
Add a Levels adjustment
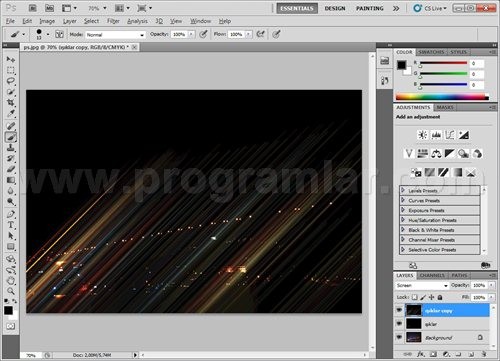click(436, 135)
